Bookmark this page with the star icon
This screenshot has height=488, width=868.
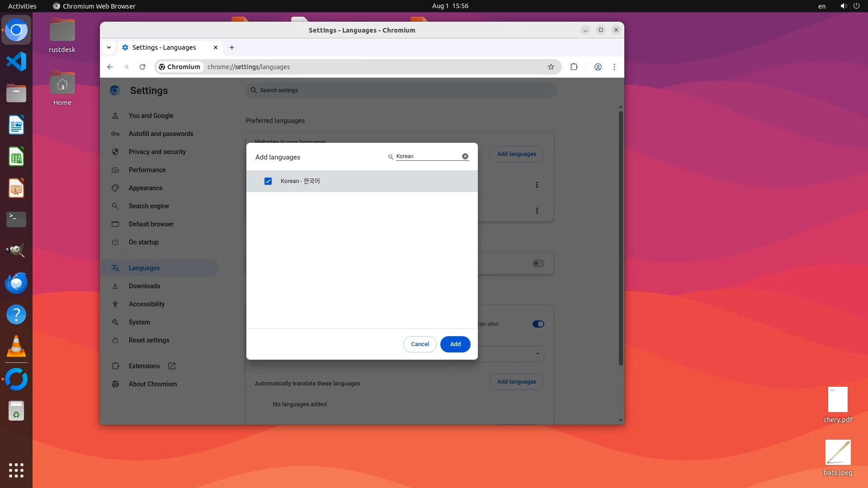(x=551, y=67)
